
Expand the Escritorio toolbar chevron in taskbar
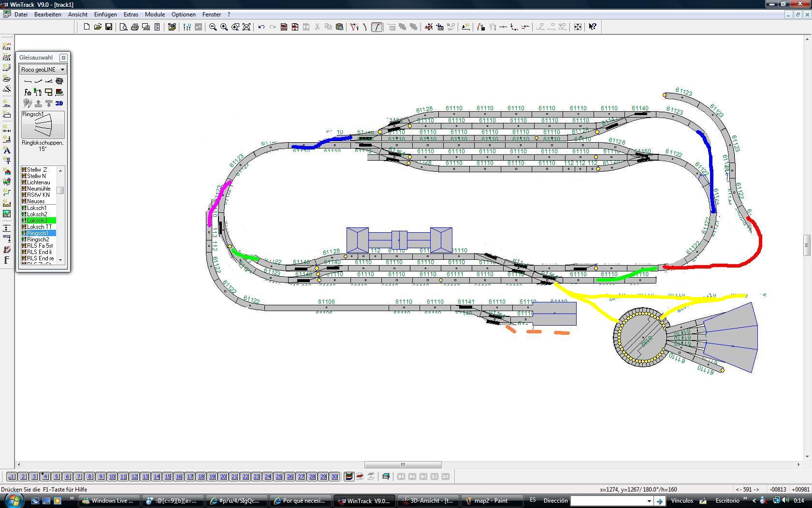745,499
